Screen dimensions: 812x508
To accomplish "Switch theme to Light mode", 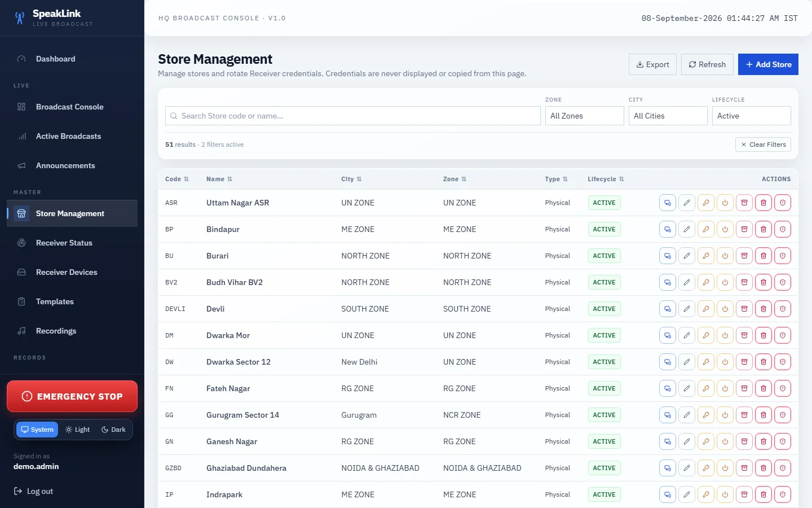I will click(x=78, y=430).
